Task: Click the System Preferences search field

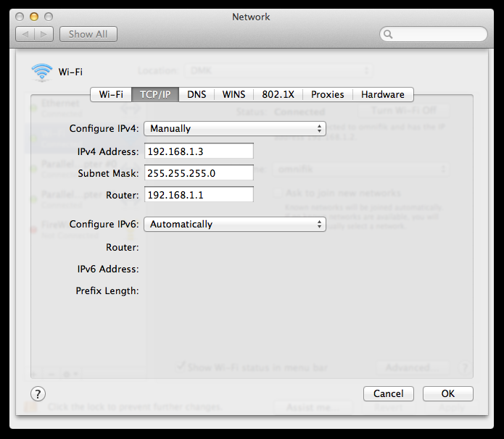Action: [x=433, y=34]
